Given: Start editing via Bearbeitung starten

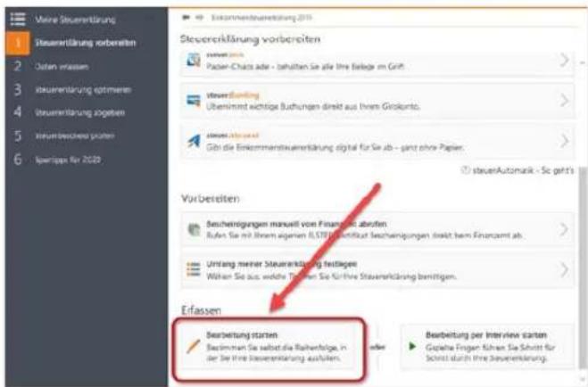Looking at the screenshot, I should click(269, 347).
